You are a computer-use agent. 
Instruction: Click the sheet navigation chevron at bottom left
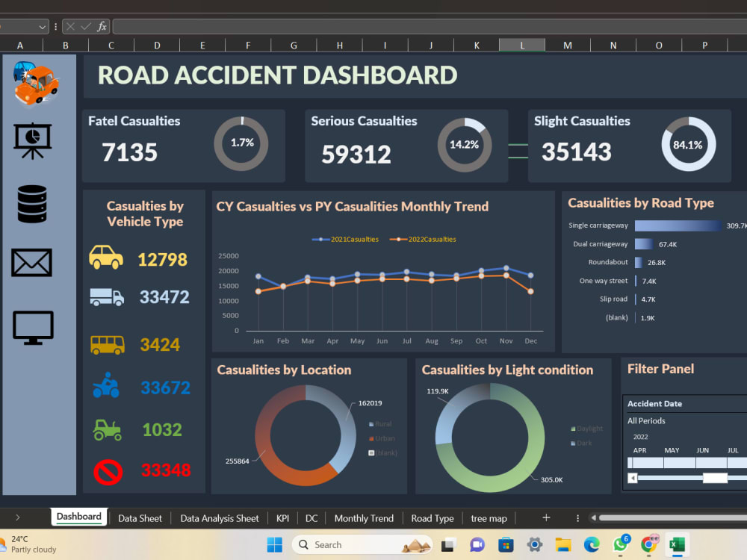pos(17,517)
